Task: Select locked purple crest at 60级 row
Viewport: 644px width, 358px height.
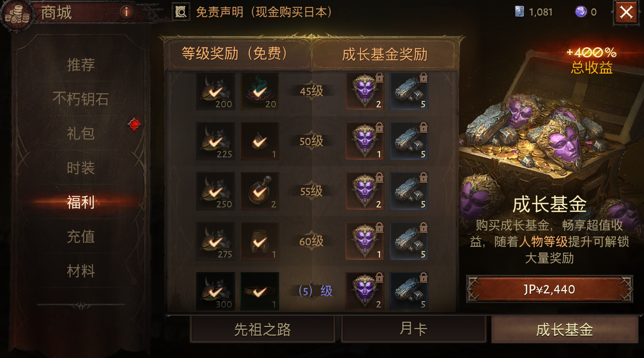Action: [x=365, y=241]
